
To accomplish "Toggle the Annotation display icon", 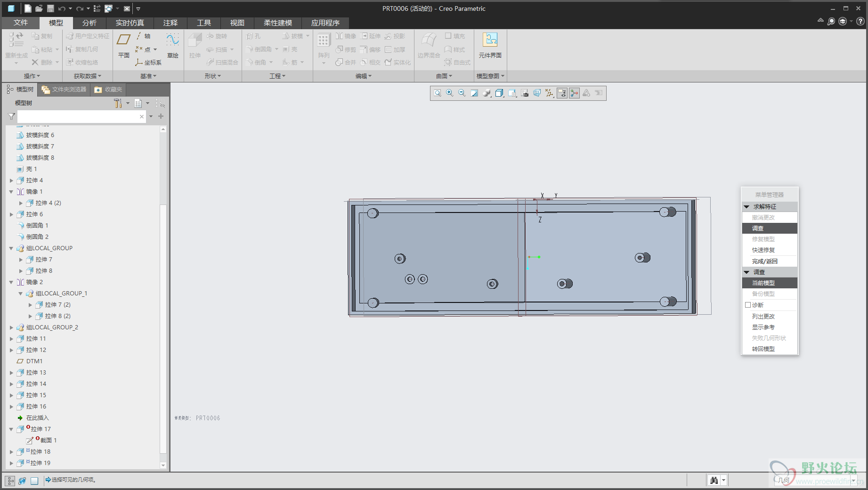I will tap(562, 93).
